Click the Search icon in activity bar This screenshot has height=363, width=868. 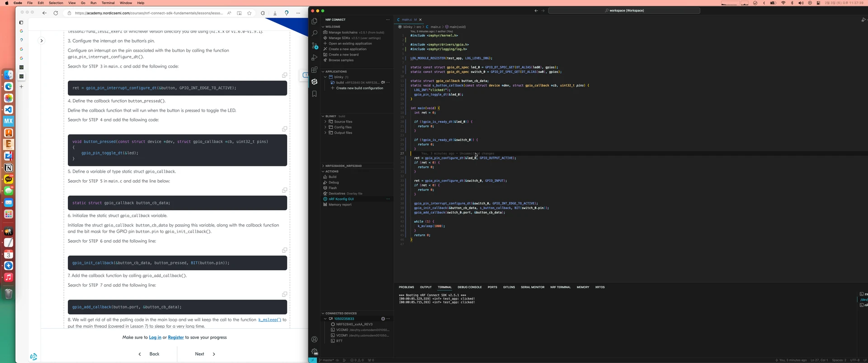pos(315,33)
